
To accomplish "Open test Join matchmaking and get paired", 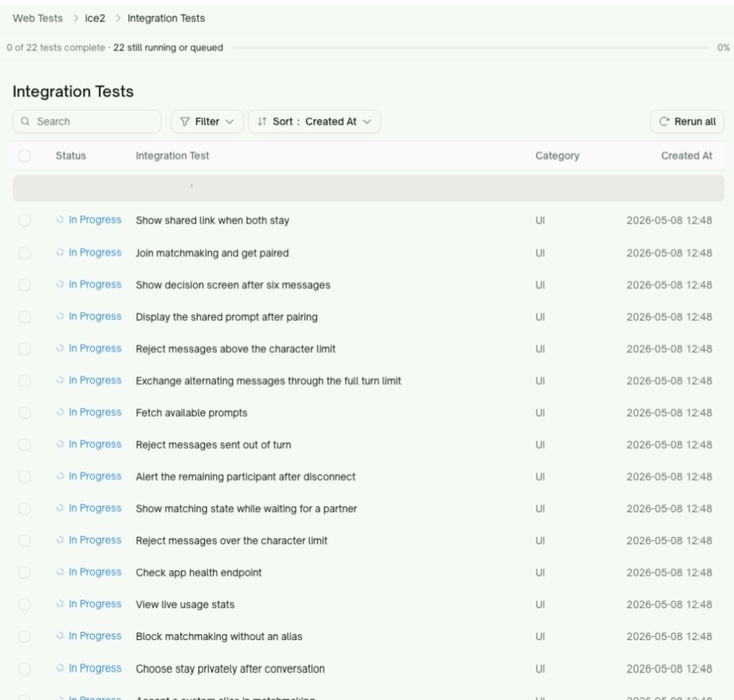I will click(x=212, y=254).
